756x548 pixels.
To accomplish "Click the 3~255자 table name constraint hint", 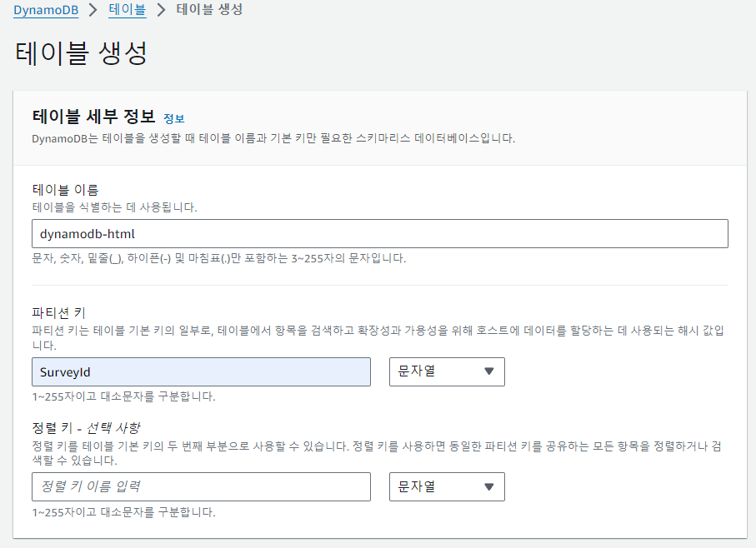I will click(219, 258).
